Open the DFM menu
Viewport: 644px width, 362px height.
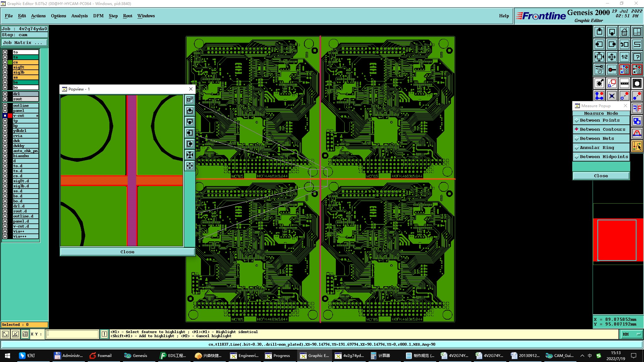98,16
